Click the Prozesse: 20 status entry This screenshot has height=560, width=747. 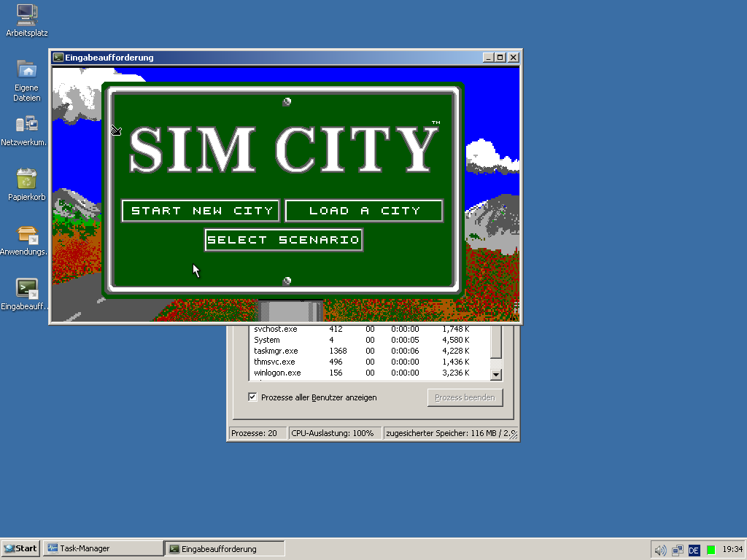pyautogui.click(x=258, y=433)
